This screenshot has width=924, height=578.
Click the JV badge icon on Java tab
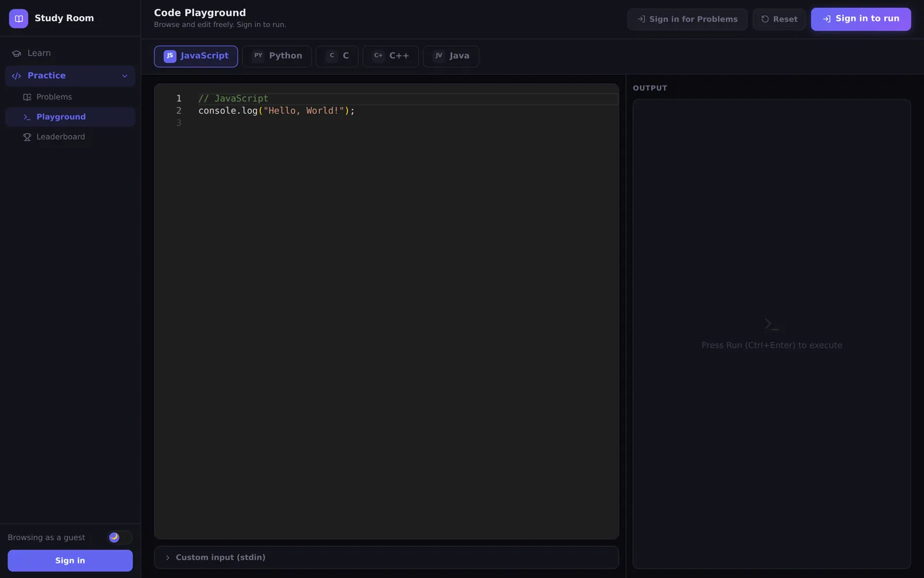(439, 56)
